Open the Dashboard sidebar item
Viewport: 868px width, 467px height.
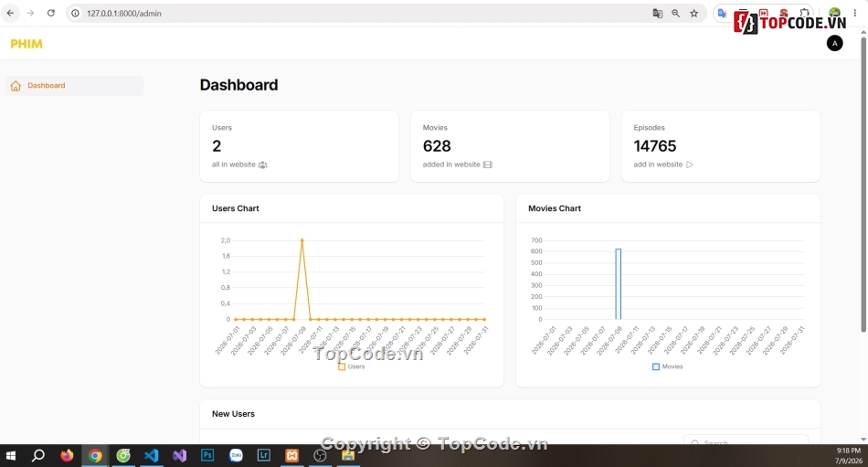pos(74,86)
